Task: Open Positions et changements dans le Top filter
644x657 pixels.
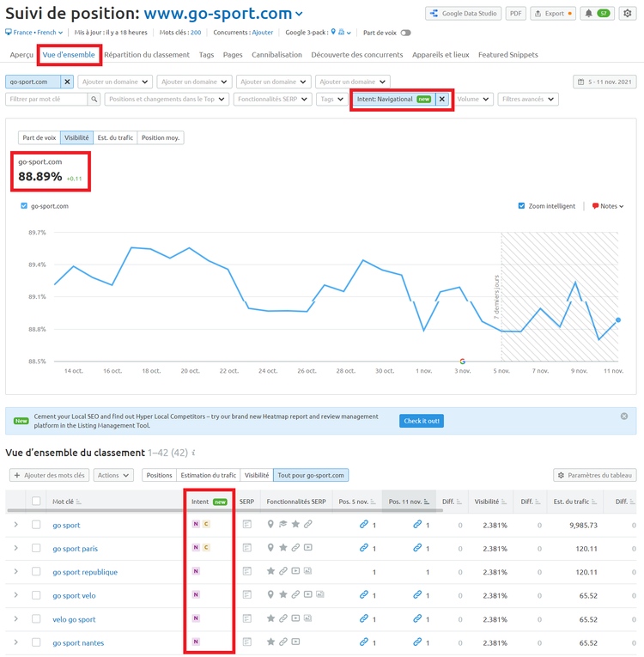Action: tap(167, 100)
